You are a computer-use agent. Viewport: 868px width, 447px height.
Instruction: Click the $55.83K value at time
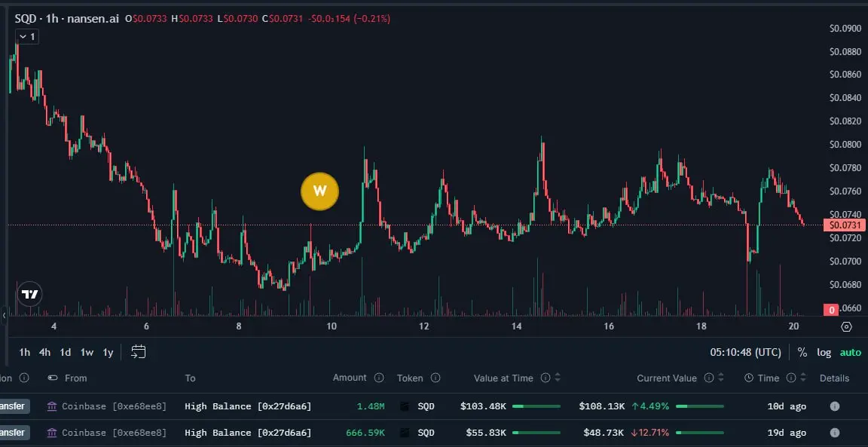pyautogui.click(x=485, y=433)
